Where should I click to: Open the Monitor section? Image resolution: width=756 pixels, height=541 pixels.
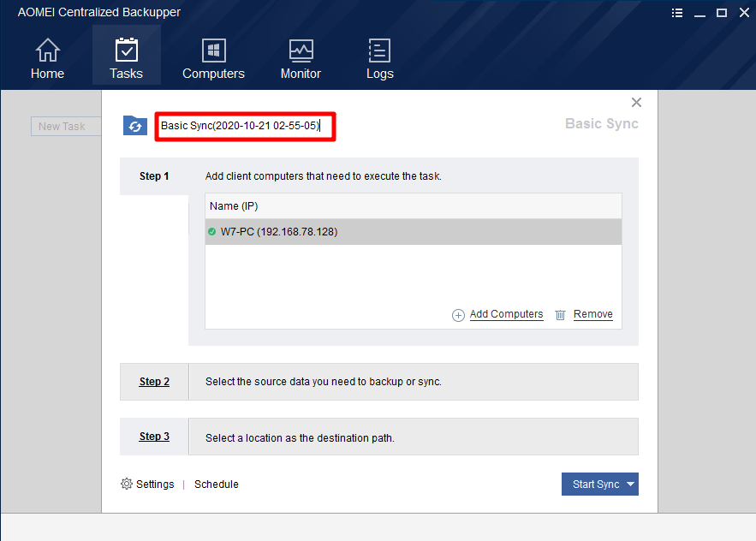pos(301,58)
